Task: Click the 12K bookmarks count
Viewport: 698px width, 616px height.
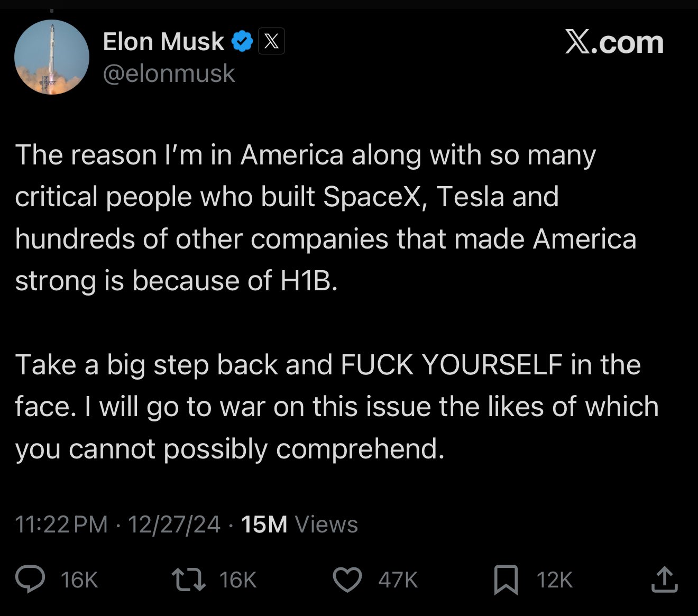Action: [x=555, y=580]
